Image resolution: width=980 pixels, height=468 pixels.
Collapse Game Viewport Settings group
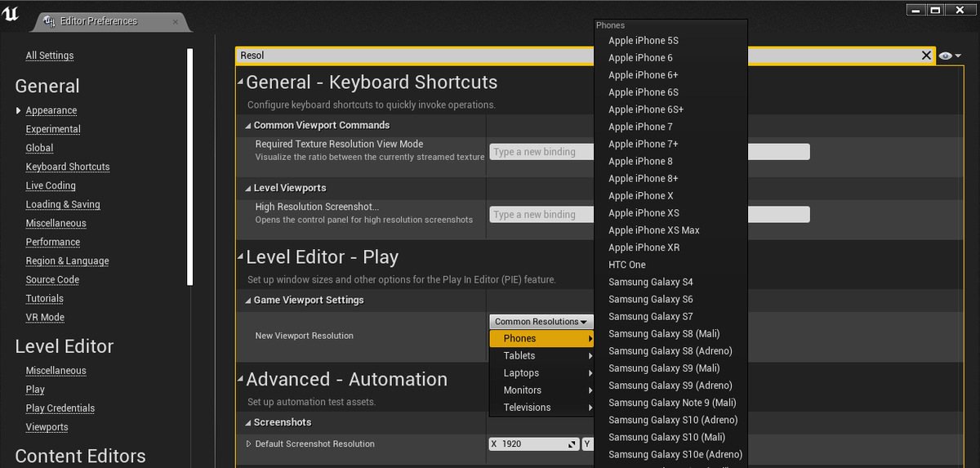click(248, 301)
